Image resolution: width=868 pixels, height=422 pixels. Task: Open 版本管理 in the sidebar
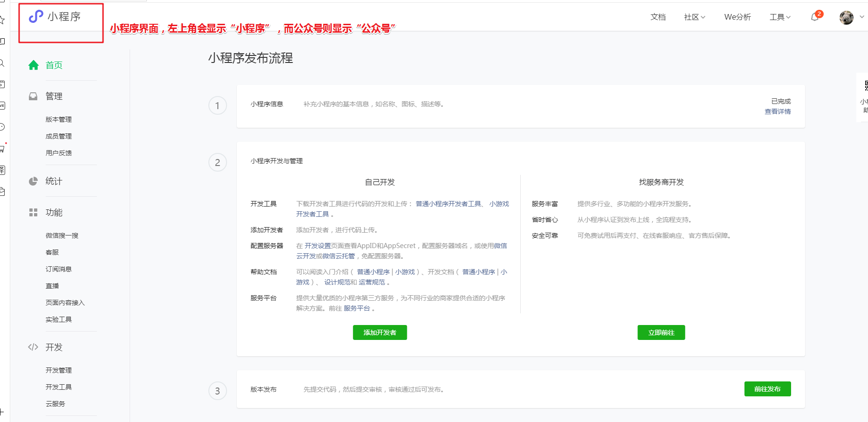tap(59, 119)
